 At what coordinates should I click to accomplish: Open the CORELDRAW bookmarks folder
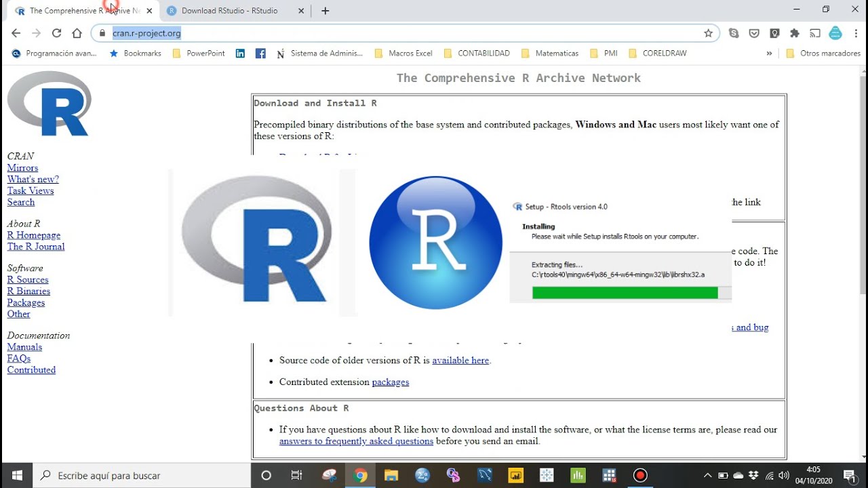tap(658, 53)
